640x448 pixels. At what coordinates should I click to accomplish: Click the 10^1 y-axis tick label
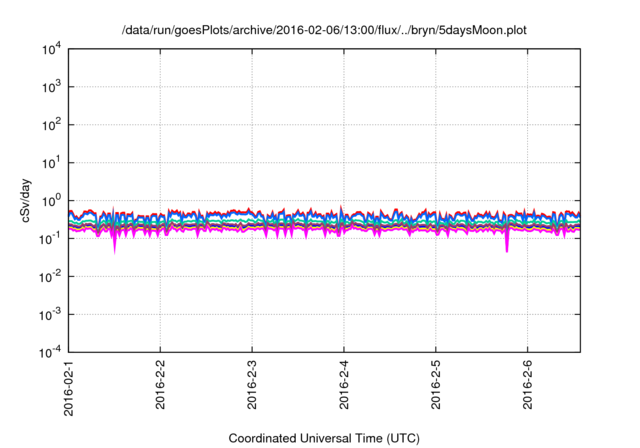tap(51, 163)
